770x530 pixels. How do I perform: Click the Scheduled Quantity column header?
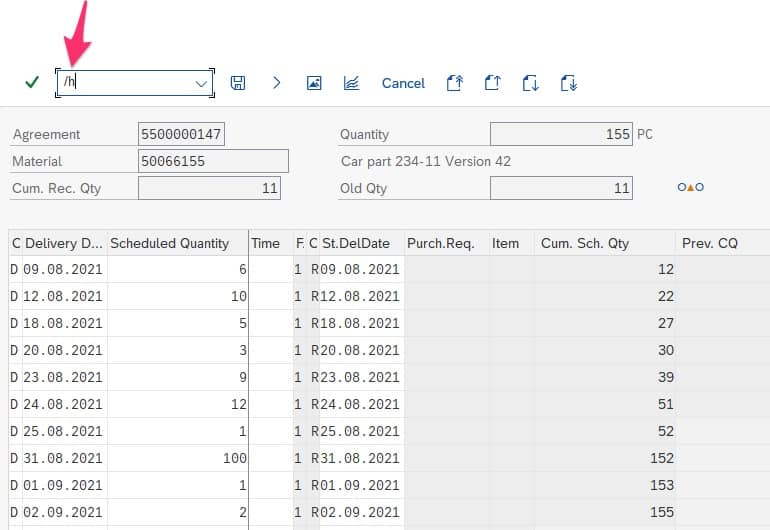pyautogui.click(x=170, y=243)
